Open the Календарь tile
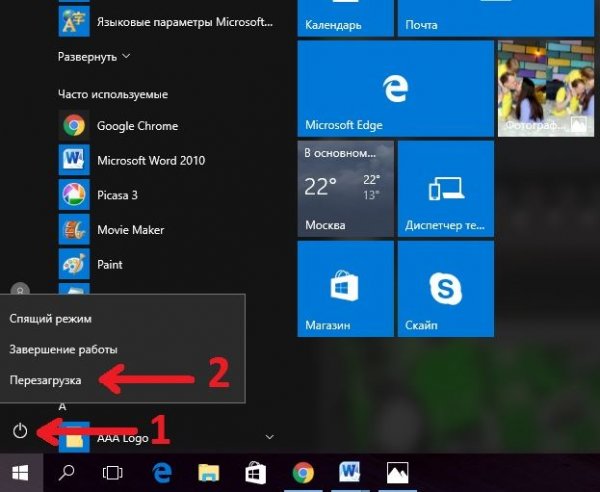The width and height of the screenshot is (600, 492). click(x=346, y=18)
